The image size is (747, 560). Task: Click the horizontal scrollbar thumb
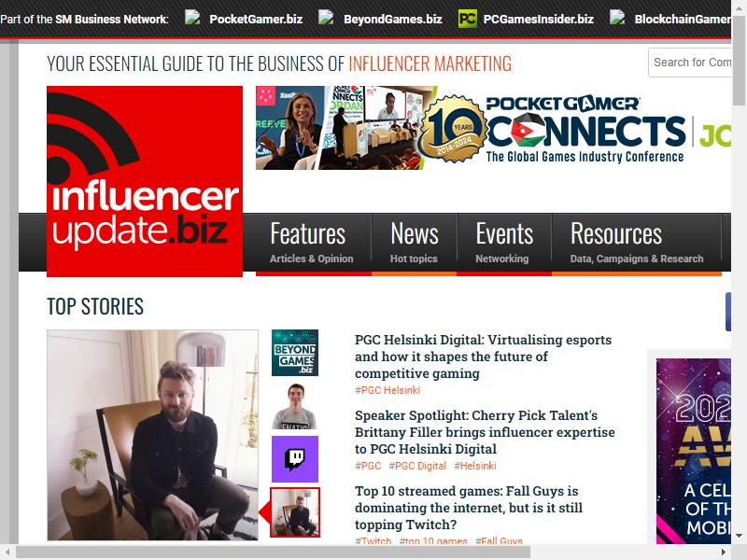[x=274, y=553]
